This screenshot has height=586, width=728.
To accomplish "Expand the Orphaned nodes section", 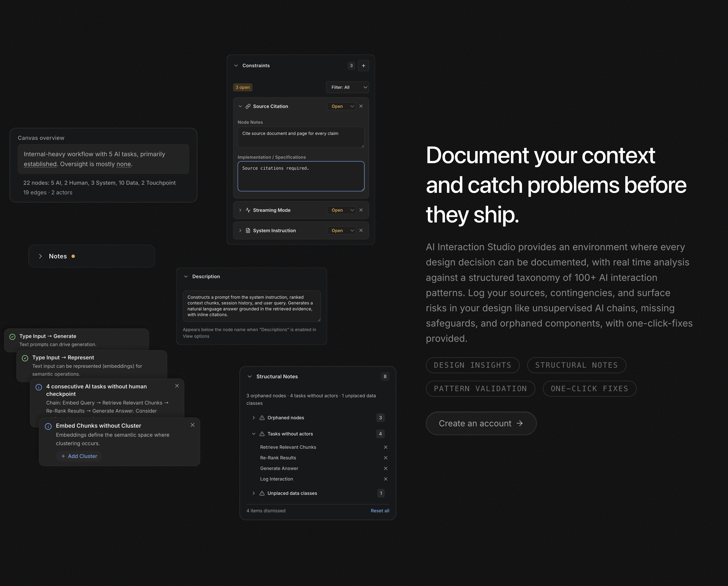I will [x=254, y=417].
